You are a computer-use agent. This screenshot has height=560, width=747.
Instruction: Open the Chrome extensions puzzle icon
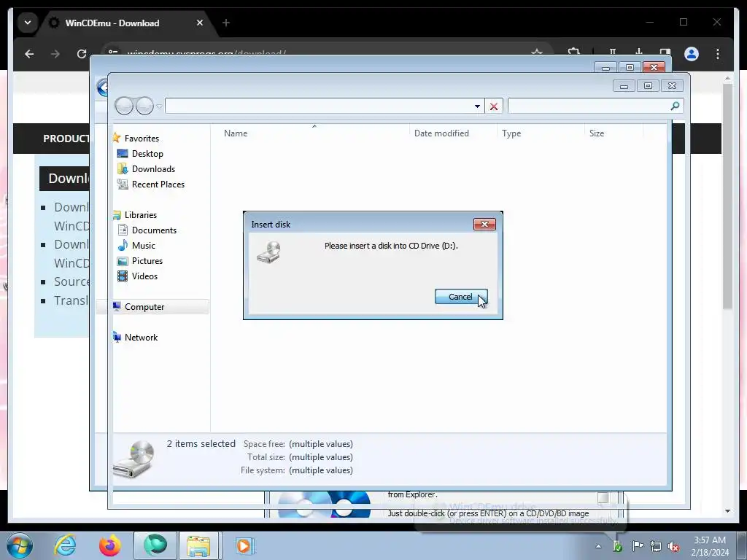click(574, 52)
